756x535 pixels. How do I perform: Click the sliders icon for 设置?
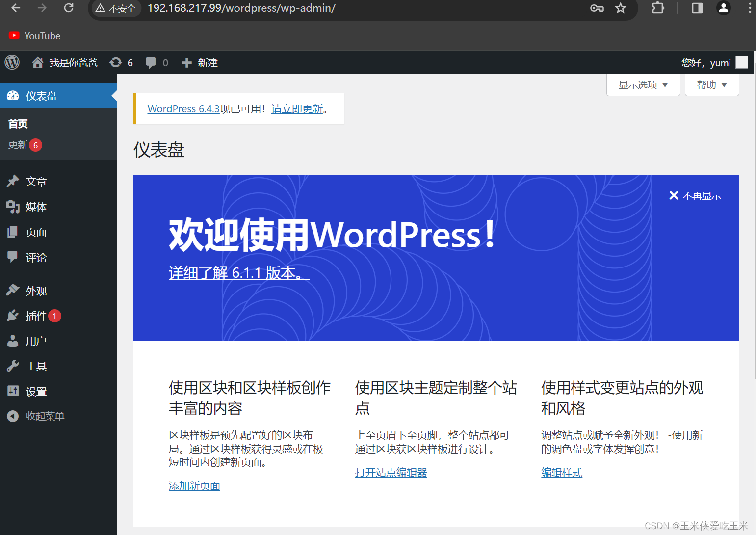click(x=13, y=391)
